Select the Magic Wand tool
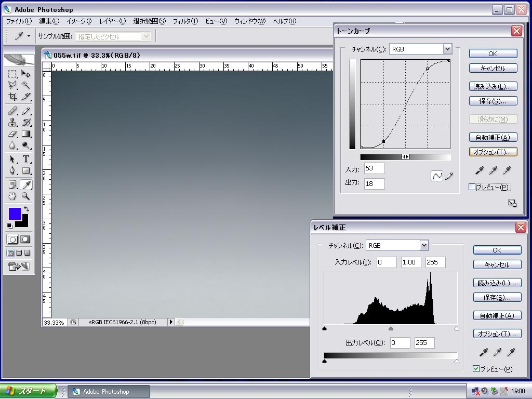The width and height of the screenshot is (532, 399). tap(25, 85)
